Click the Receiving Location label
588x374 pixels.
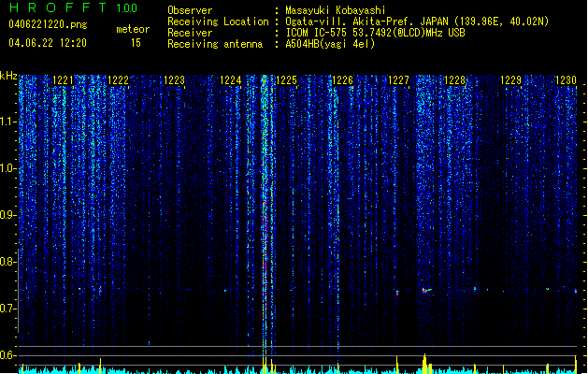tap(218, 22)
